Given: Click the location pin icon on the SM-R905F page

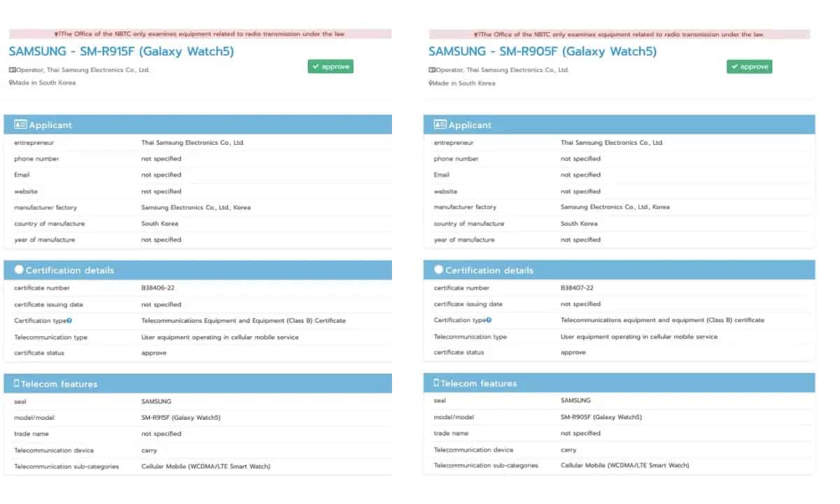Looking at the screenshot, I should coord(430,83).
